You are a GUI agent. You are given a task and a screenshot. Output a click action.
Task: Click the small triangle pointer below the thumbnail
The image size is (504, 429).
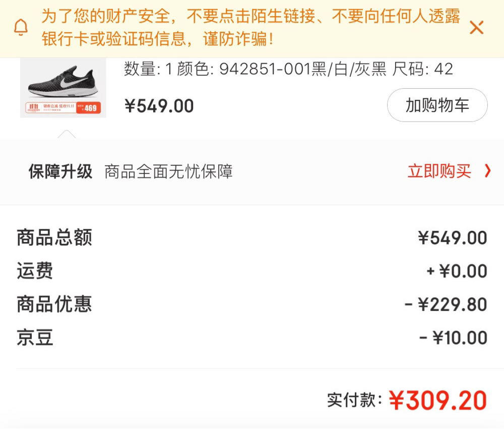(67, 134)
